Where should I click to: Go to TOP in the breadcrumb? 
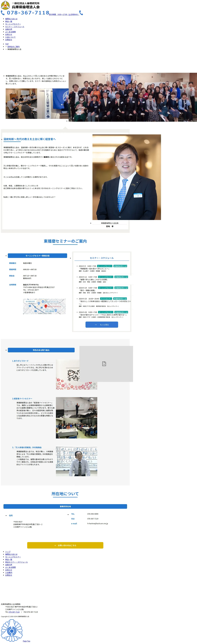[x=7, y=44]
